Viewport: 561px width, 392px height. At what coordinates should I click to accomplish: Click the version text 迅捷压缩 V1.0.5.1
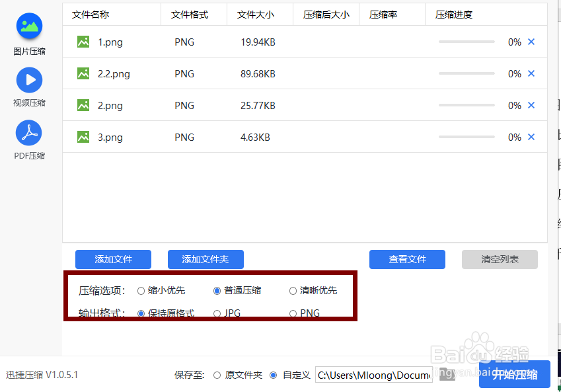coord(42,375)
